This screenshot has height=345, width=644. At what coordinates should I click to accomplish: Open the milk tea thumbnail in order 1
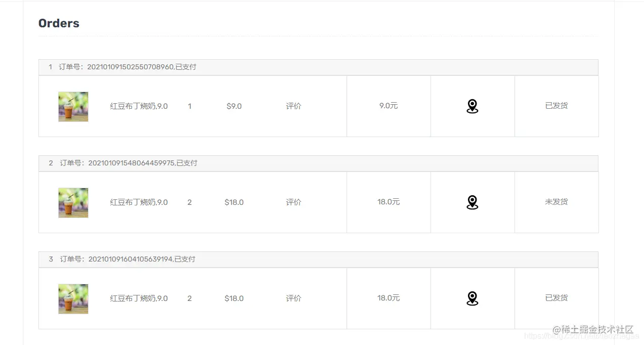pyautogui.click(x=73, y=106)
